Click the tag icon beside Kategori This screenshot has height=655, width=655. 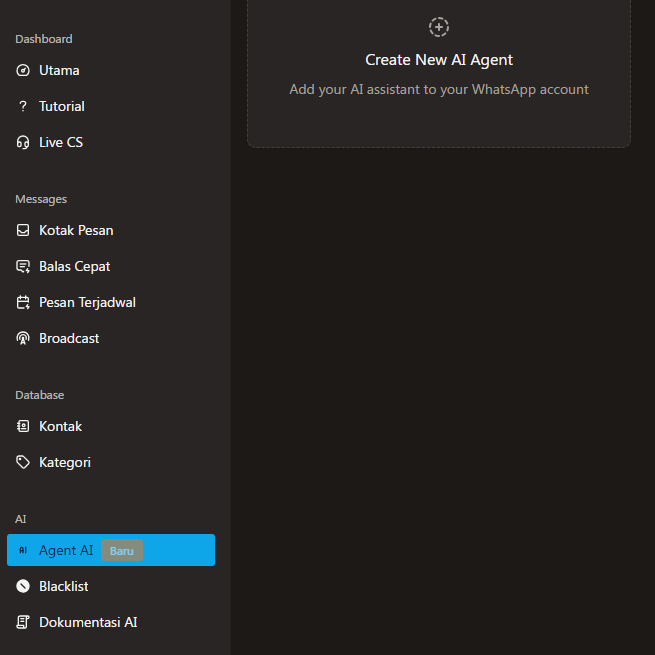point(23,463)
